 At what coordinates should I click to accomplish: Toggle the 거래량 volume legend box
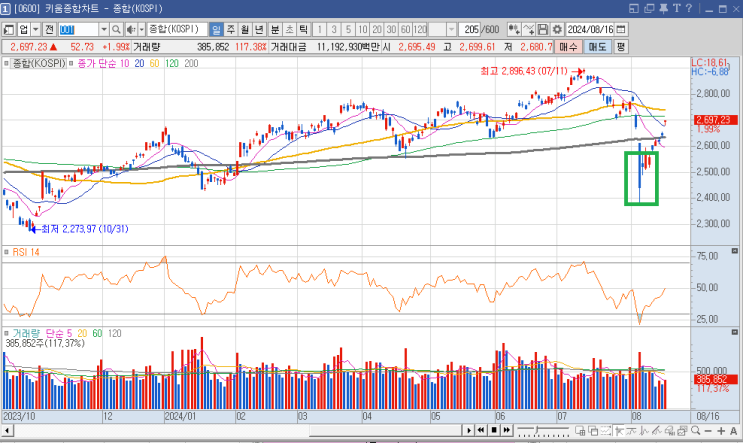pyautogui.click(x=6, y=334)
